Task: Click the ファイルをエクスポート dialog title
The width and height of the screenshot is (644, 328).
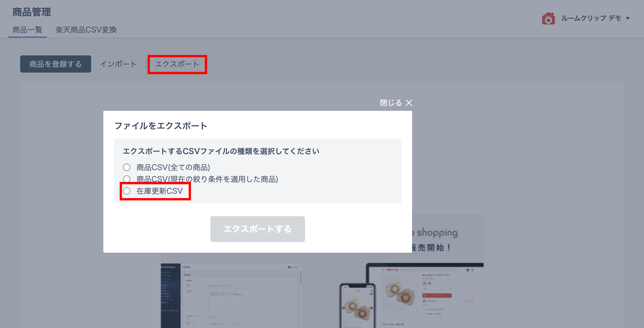Action: click(161, 126)
